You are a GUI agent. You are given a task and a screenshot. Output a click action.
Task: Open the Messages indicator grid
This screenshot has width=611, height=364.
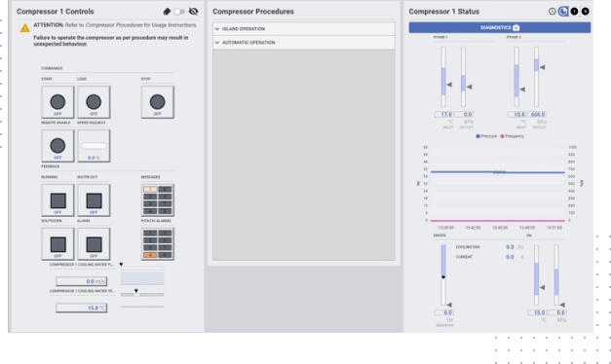[x=158, y=200]
